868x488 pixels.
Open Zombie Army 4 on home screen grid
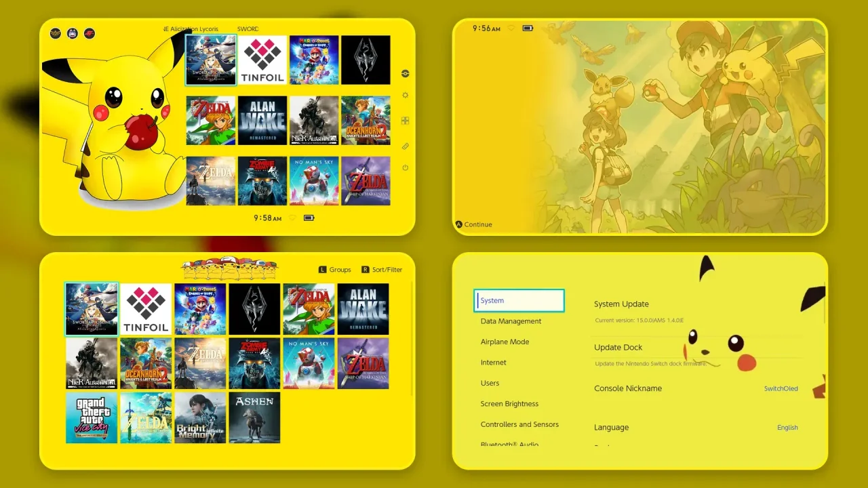point(262,181)
